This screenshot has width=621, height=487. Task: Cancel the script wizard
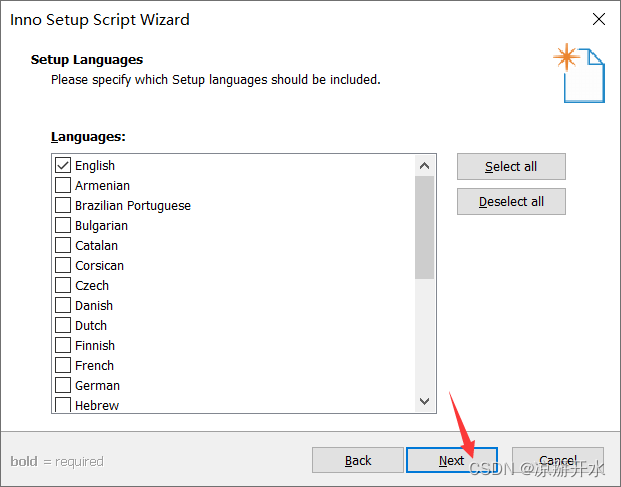pos(558,460)
